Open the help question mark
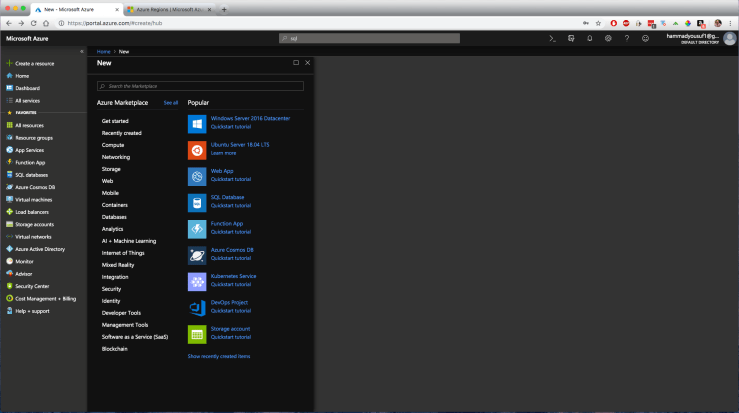 click(x=627, y=39)
